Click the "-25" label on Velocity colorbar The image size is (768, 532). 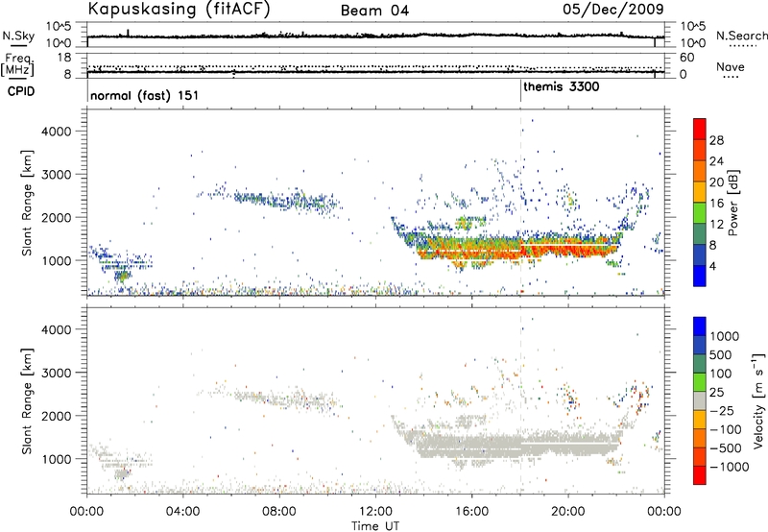[x=723, y=411]
